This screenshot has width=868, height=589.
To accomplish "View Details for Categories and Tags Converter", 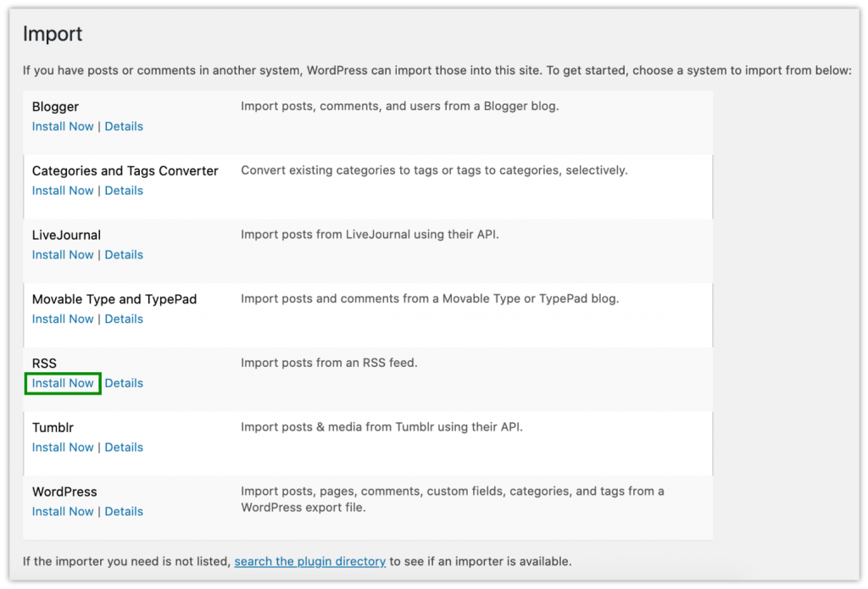I will (124, 190).
